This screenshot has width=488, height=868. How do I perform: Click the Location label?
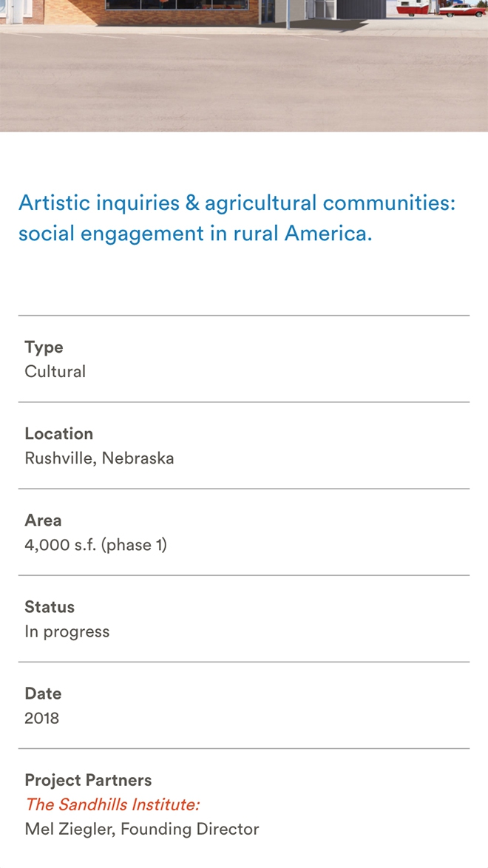point(58,433)
